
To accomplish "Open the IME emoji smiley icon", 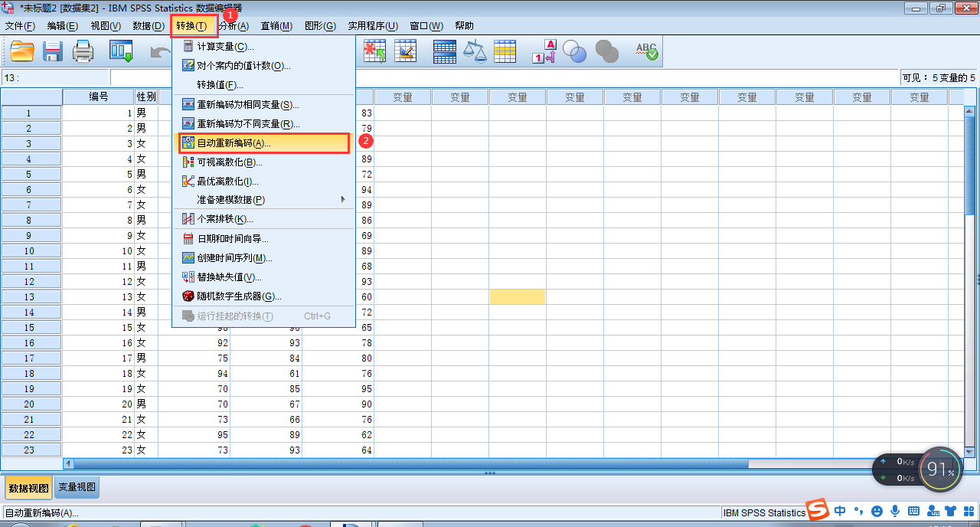I will tap(877, 510).
